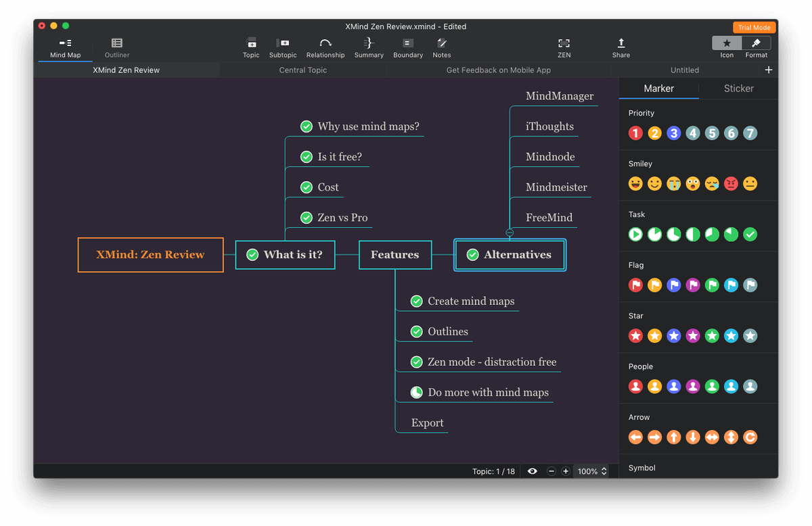
Task: Add the orange star marker
Action: point(654,336)
